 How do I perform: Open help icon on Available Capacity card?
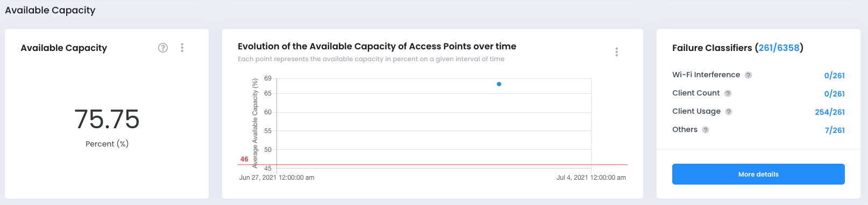(x=163, y=48)
